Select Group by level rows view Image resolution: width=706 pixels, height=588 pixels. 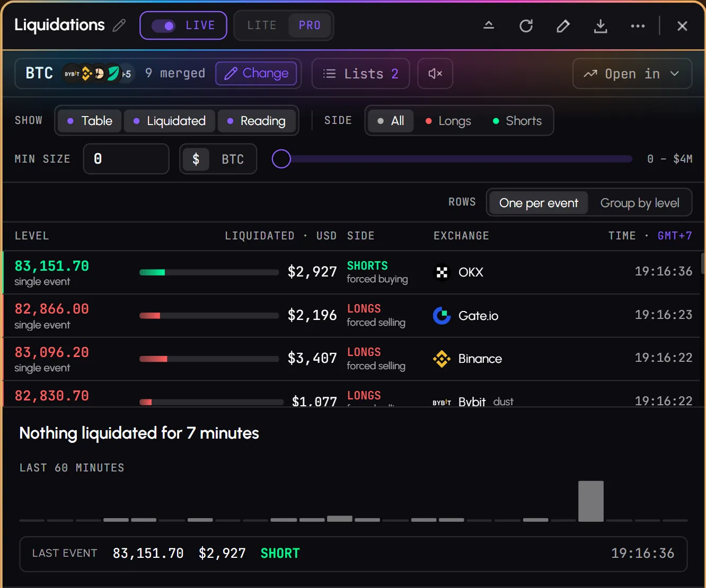coord(640,203)
